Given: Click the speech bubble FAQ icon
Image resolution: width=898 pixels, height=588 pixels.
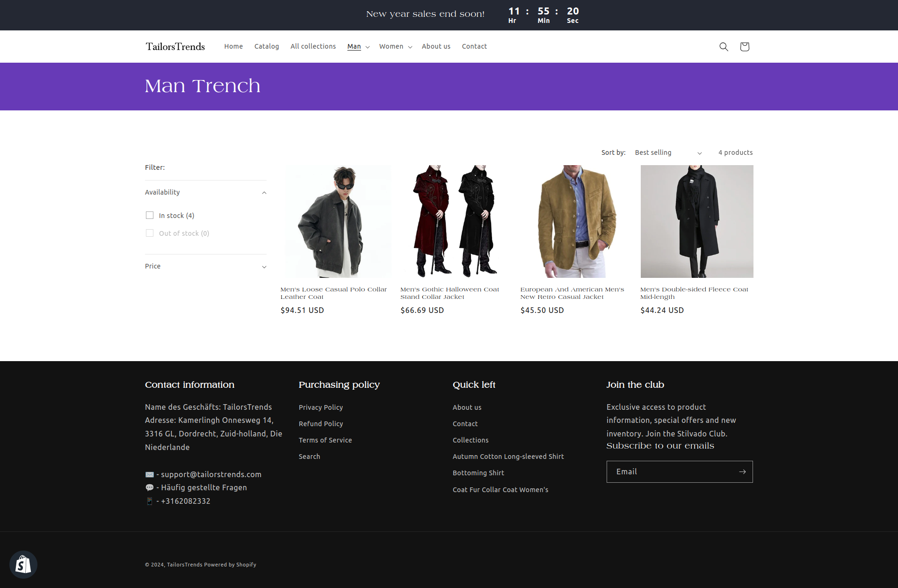Looking at the screenshot, I should (x=150, y=487).
